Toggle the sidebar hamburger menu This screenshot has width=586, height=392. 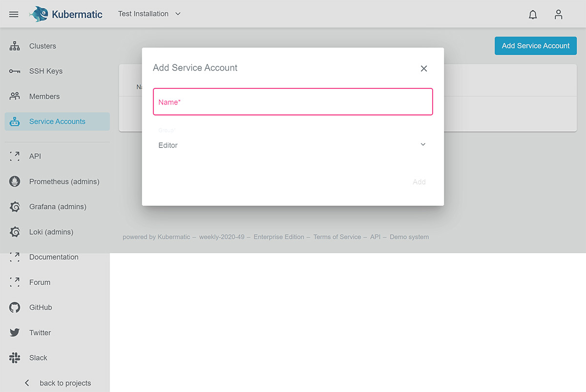pos(13,14)
